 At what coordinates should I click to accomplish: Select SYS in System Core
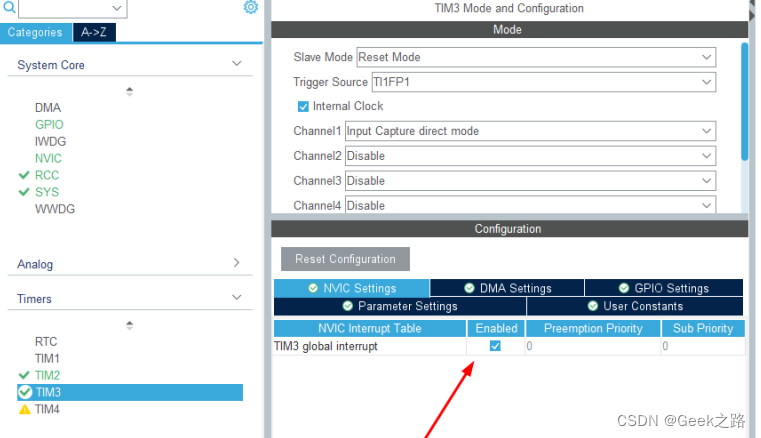47,192
